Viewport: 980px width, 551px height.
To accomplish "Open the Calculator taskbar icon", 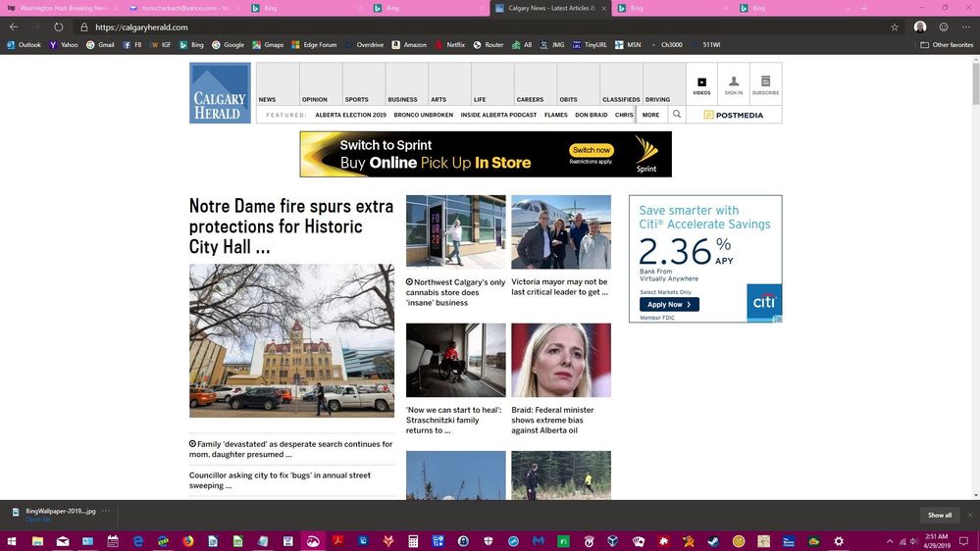I will tap(412, 541).
